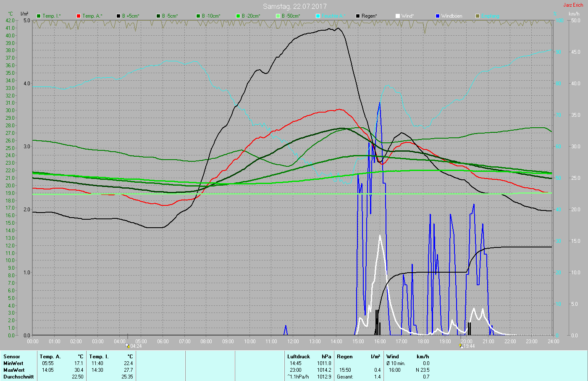Click the red Temp. A. legend square
The width and height of the screenshot is (588, 381).
79,16
